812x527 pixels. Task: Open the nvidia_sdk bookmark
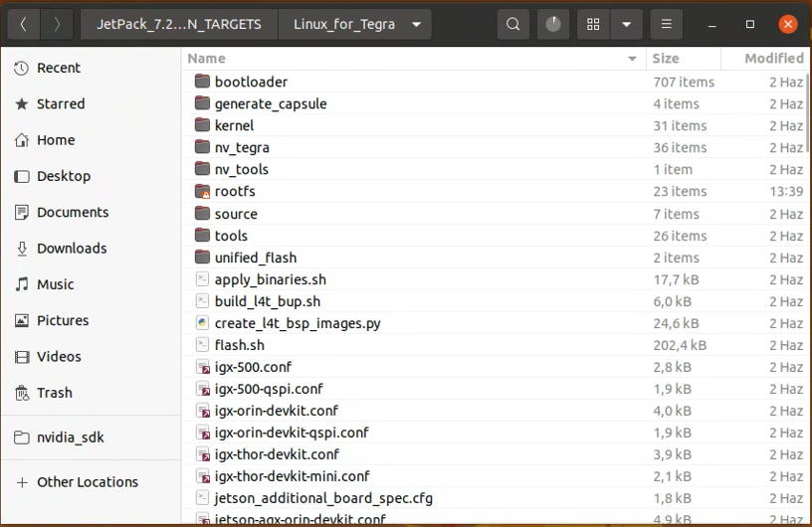(x=91, y=438)
